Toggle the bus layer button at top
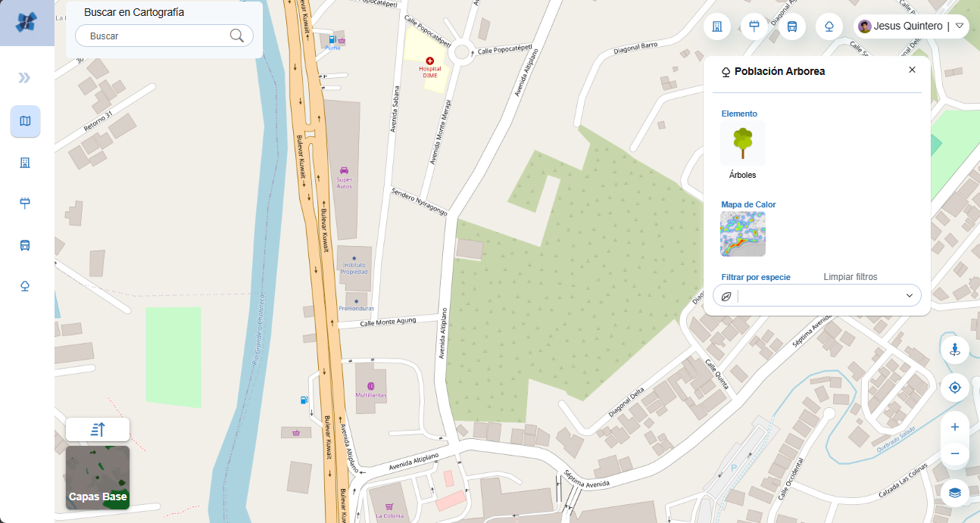Image resolution: width=980 pixels, height=523 pixels. click(x=792, y=26)
